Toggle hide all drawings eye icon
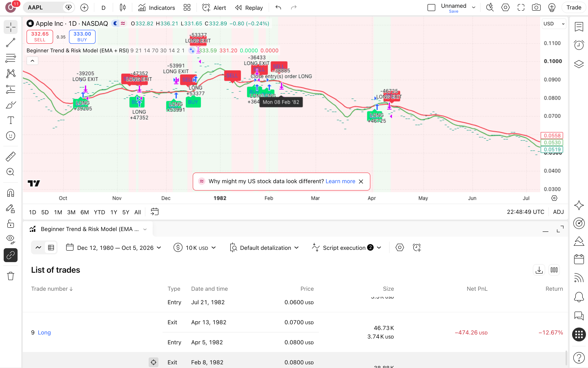The width and height of the screenshot is (588, 368). click(10, 239)
